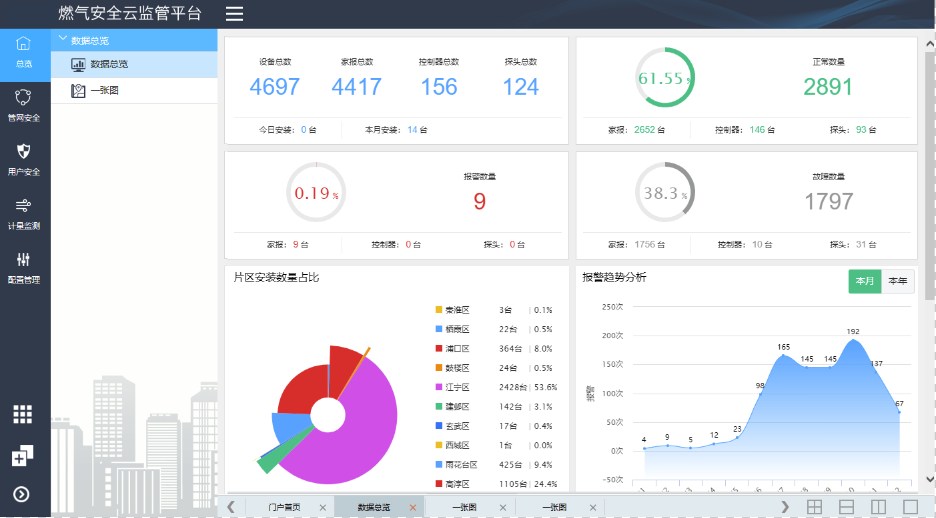The width and height of the screenshot is (936, 518).
Task: Click the nine-square app grid icon
Action: point(22,414)
